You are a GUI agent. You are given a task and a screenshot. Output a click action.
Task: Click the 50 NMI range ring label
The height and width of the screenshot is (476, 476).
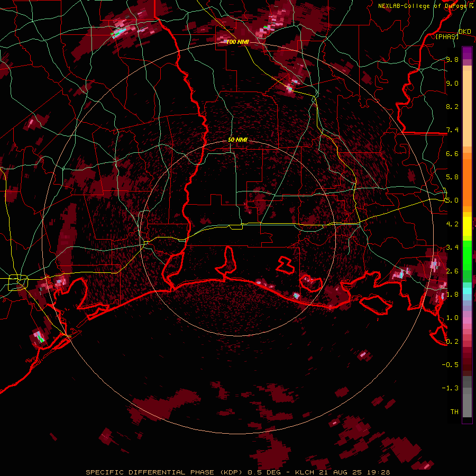click(x=237, y=140)
